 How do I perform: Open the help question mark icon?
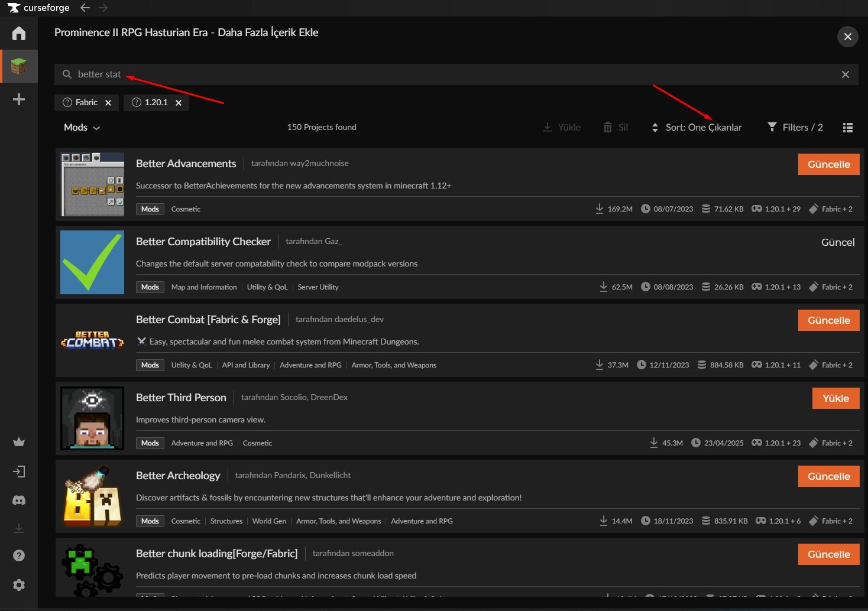[19, 555]
